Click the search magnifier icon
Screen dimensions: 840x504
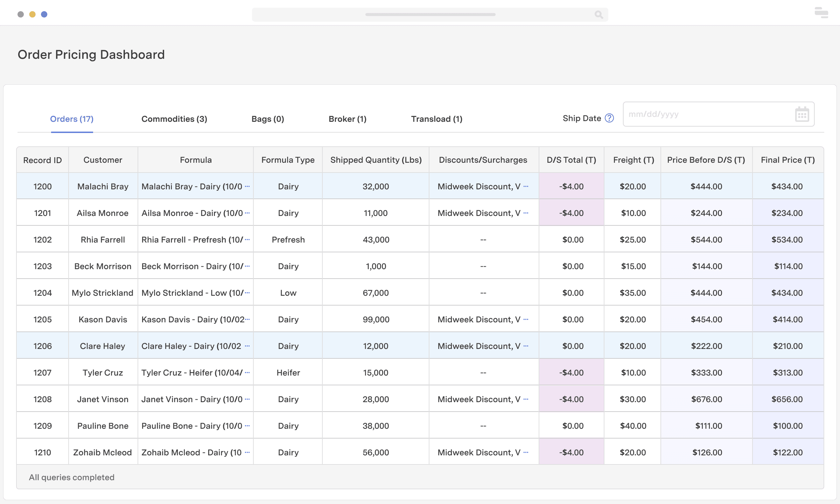coord(598,15)
